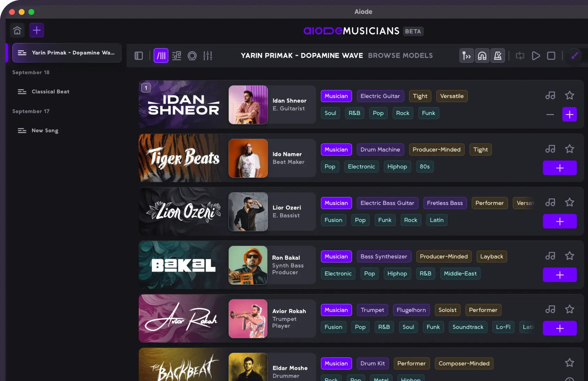588x381 pixels.
Task: Preview Avior Rokah audio sample
Action: pyautogui.click(x=550, y=310)
